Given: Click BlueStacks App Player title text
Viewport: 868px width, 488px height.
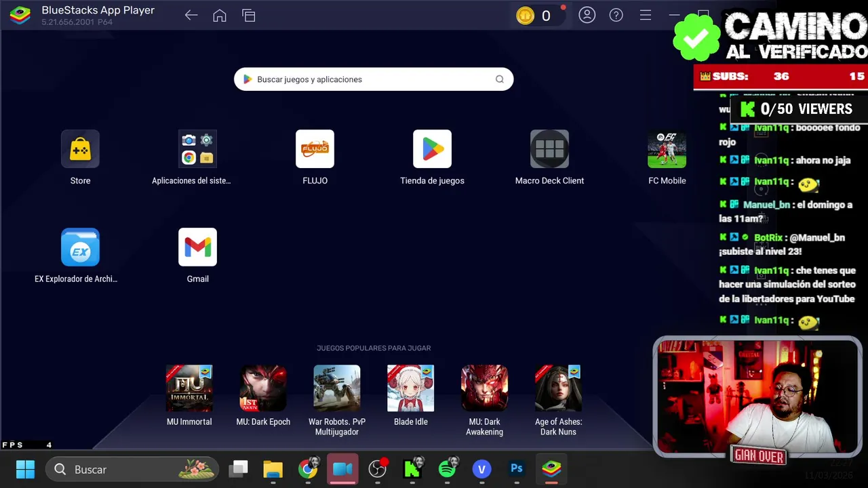Looking at the screenshot, I should pos(98,10).
